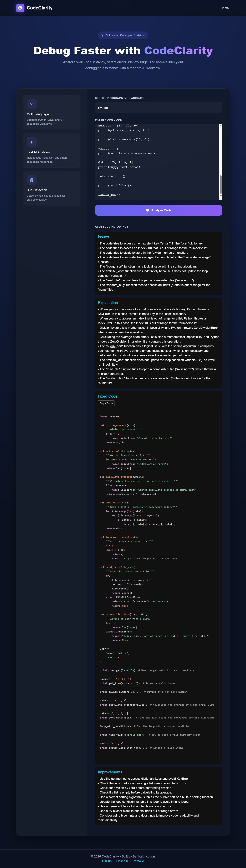Click 'def divide_numbers(a, b):' in fixed code
Image resolution: width=246 pixels, height=868 pixels.
118,425
